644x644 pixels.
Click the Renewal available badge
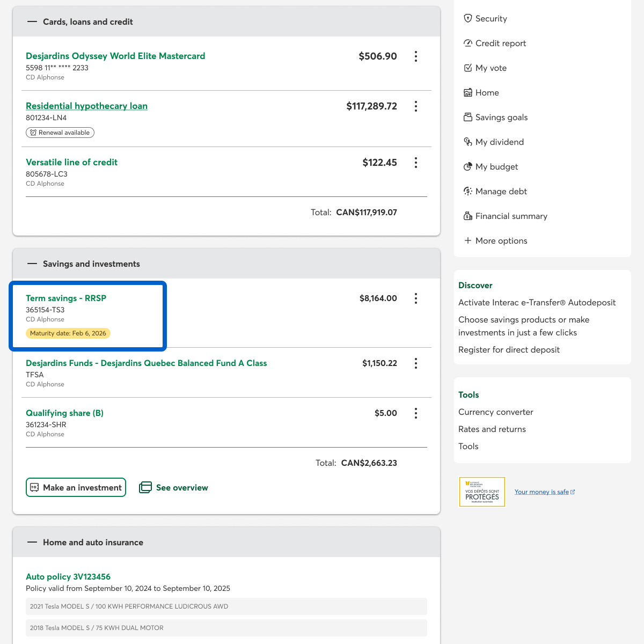[60, 133]
